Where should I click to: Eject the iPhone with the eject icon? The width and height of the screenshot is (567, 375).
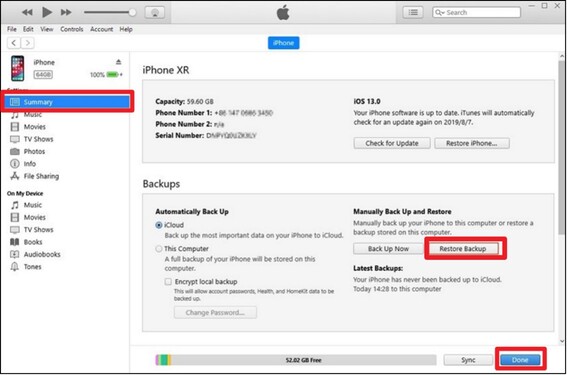coord(118,62)
